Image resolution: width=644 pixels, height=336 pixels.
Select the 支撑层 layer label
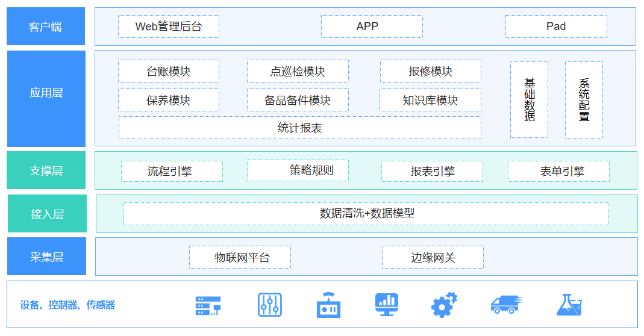tap(46, 170)
